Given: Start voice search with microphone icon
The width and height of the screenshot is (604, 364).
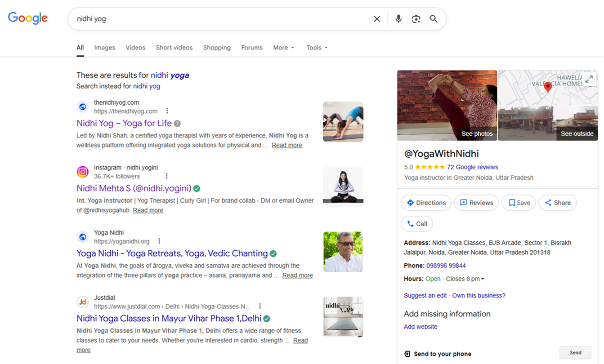Looking at the screenshot, I should pos(398,19).
